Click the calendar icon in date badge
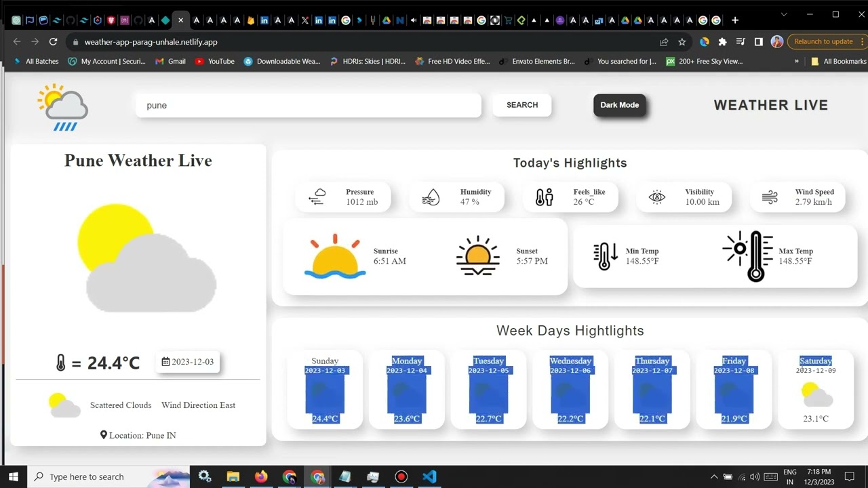 [x=165, y=362]
